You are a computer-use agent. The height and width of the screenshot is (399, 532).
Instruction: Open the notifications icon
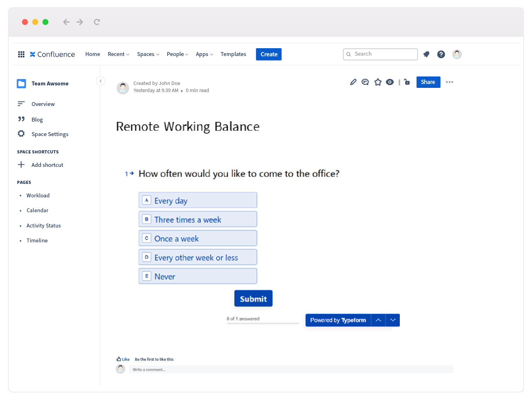point(426,54)
